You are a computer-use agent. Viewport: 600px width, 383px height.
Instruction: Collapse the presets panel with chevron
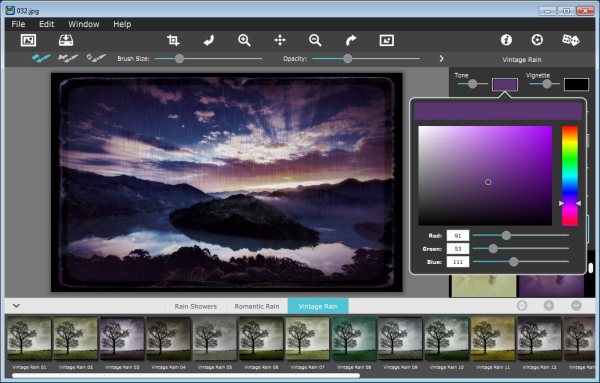16,306
